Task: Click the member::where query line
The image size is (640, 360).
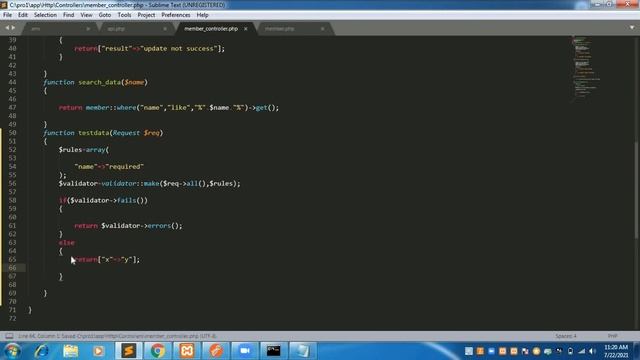Action: click(x=169, y=108)
